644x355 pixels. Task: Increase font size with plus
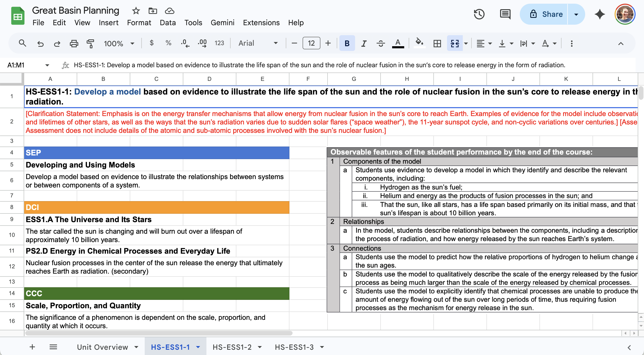click(328, 43)
